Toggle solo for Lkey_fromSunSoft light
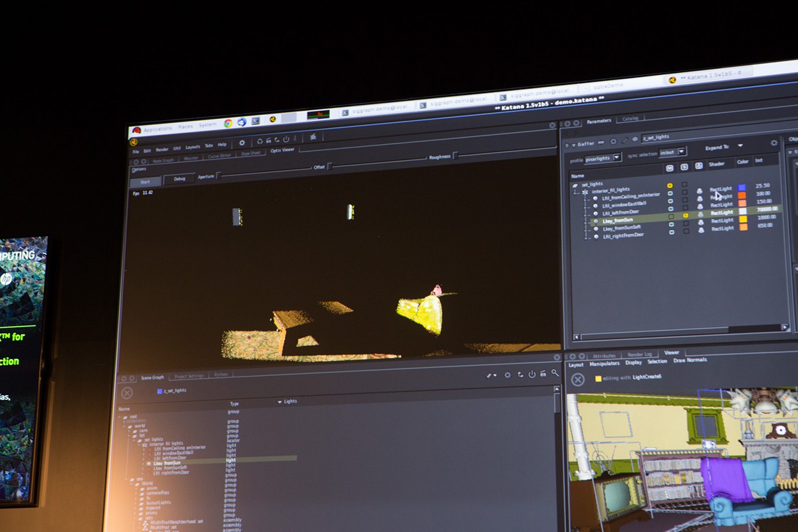 685,224
